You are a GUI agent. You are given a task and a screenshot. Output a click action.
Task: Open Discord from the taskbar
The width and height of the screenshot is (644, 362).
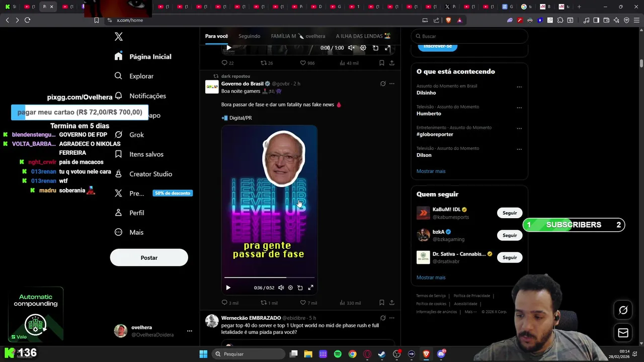pyautogui.click(x=441, y=354)
